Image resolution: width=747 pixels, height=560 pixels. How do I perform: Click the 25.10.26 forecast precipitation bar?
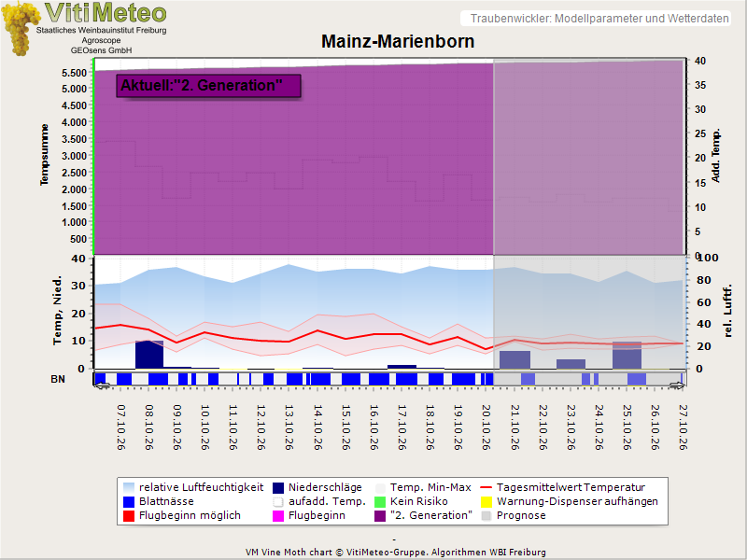click(x=627, y=356)
